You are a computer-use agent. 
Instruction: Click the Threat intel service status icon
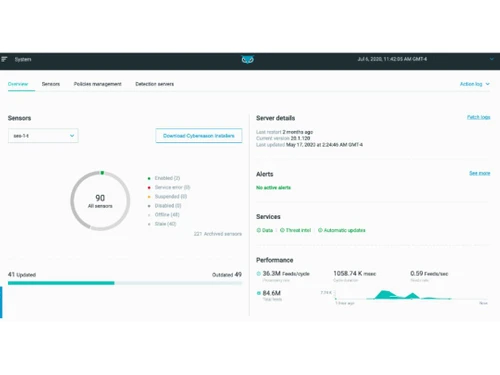pyautogui.click(x=282, y=230)
